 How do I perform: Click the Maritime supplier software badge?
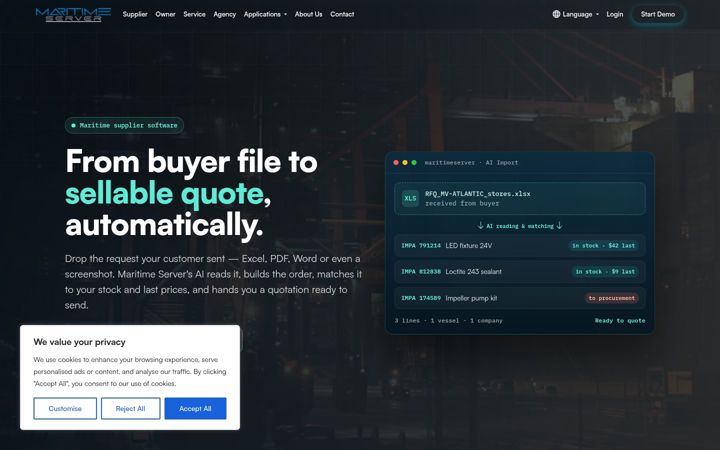124,125
